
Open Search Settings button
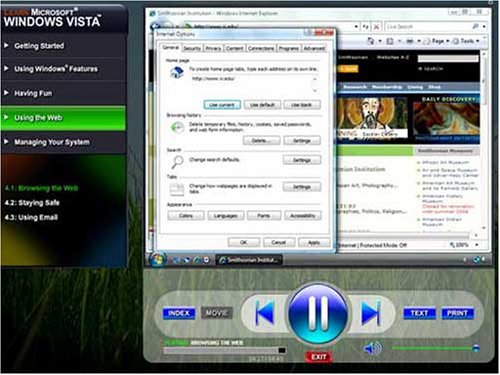302,160
